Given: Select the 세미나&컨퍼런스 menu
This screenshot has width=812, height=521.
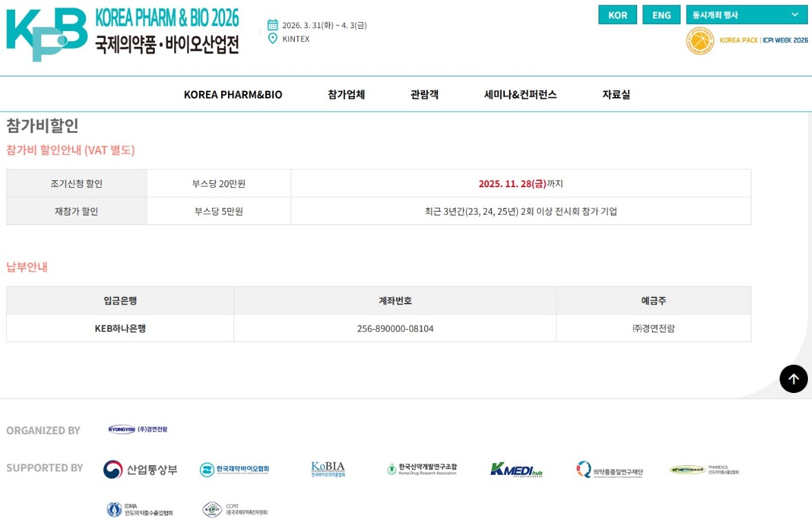Looking at the screenshot, I should (x=520, y=94).
